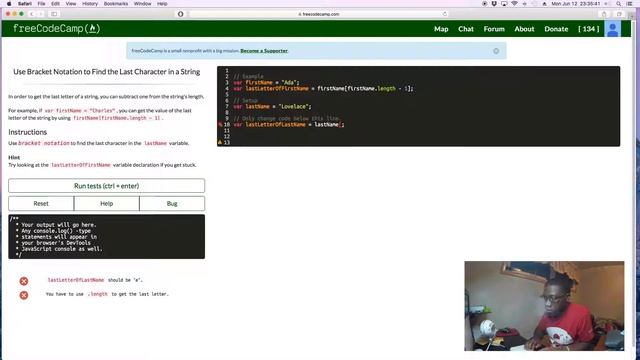Click the menu bar clock Mon Jun 12
The image size is (640, 360).
[576, 4]
